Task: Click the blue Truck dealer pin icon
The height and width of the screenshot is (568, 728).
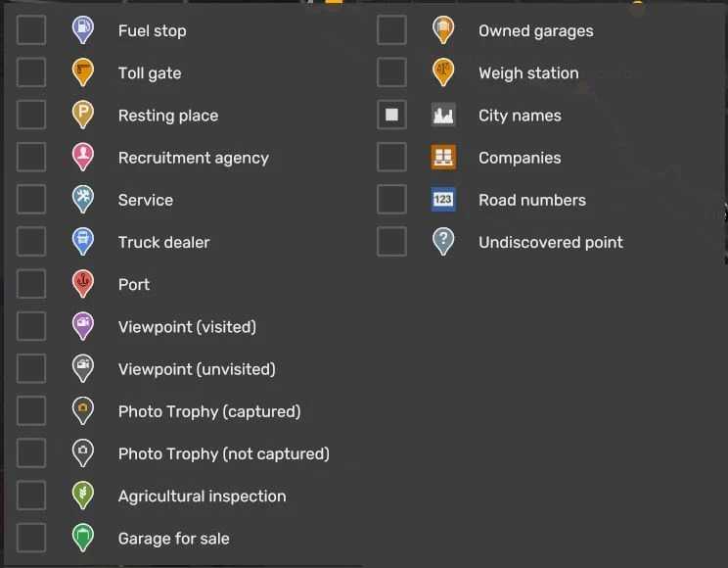Action: (83, 240)
